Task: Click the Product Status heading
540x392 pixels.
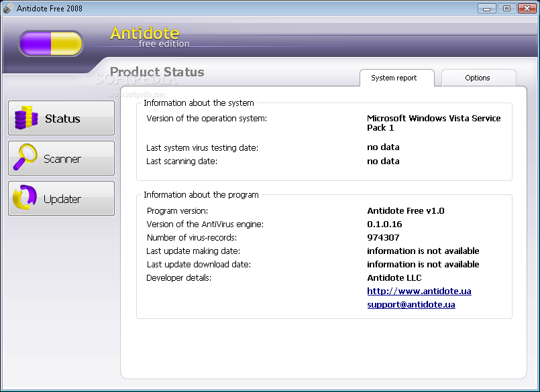Action: coord(157,72)
